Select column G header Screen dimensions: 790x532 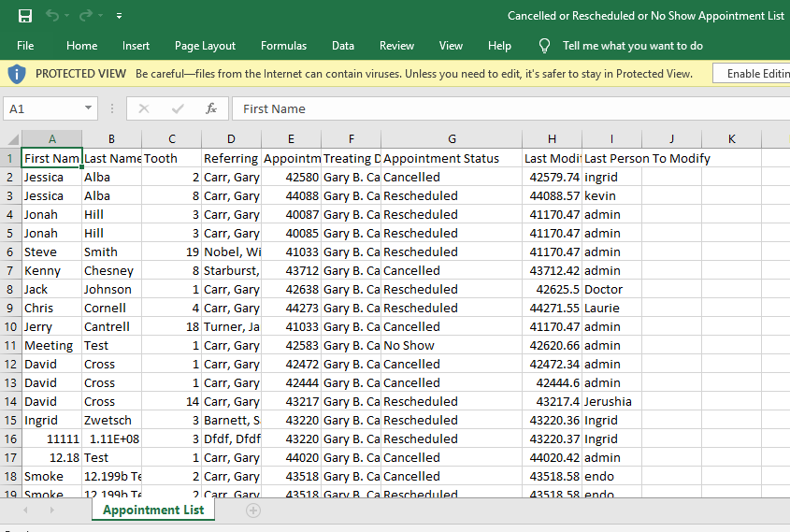[x=452, y=139]
